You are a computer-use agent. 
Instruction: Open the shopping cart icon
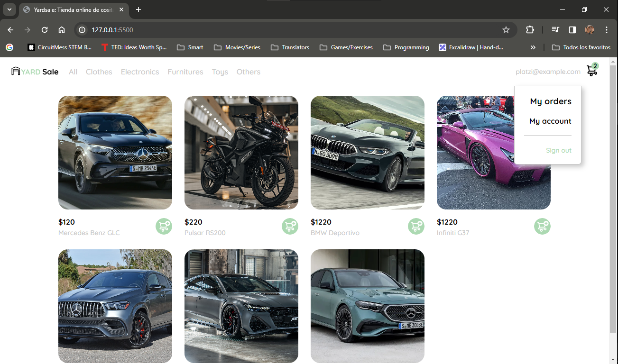coord(591,71)
